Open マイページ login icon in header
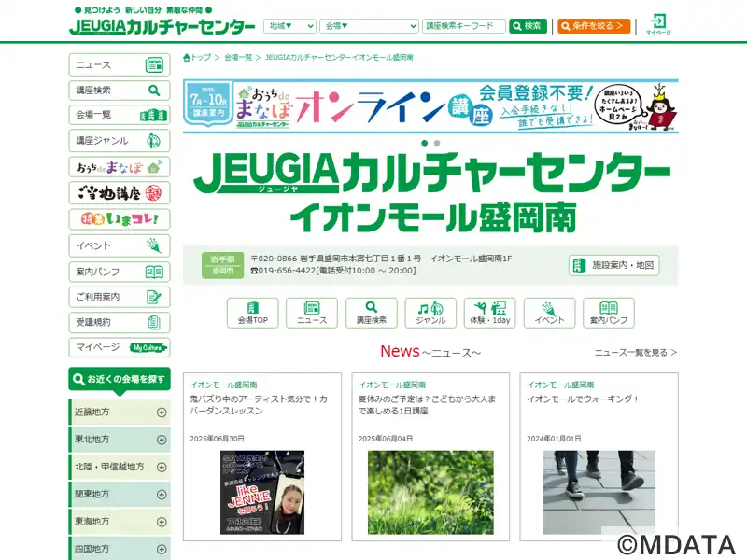The height and width of the screenshot is (560, 747). click(x=658, y=24)
